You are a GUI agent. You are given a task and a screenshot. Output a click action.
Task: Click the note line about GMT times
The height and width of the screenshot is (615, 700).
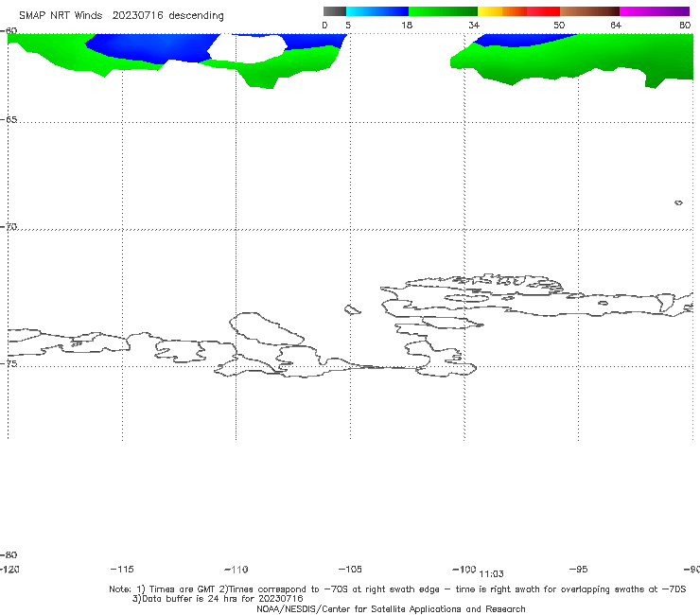coord(397,589)
